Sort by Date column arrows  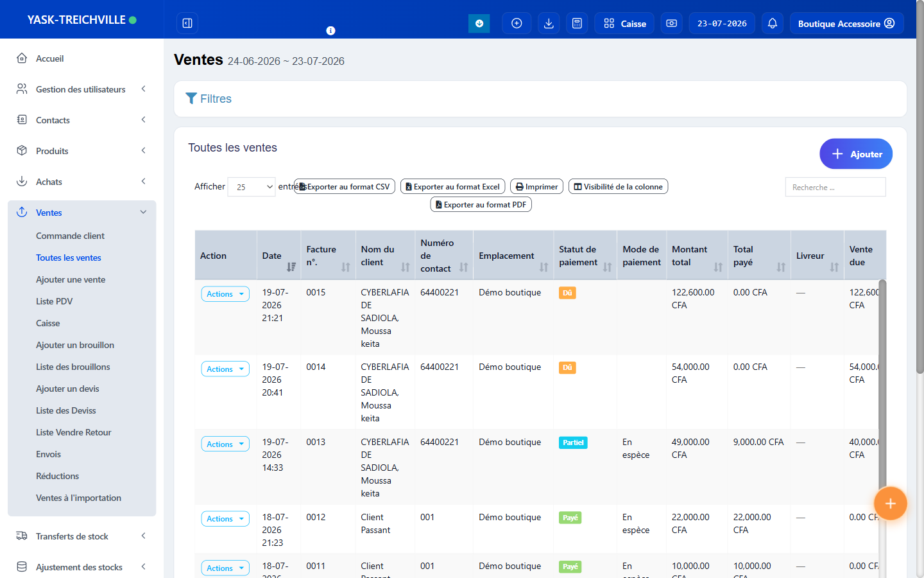pyautogui.click(x=291, y=267)
